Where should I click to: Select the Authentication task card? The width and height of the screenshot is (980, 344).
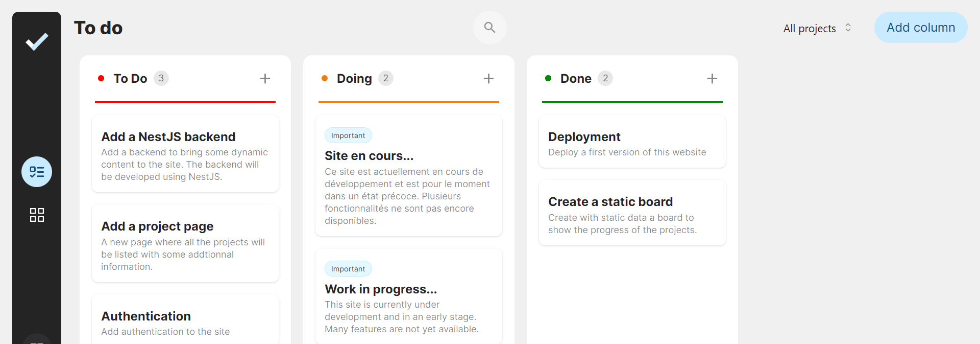[x=185, y=321]
